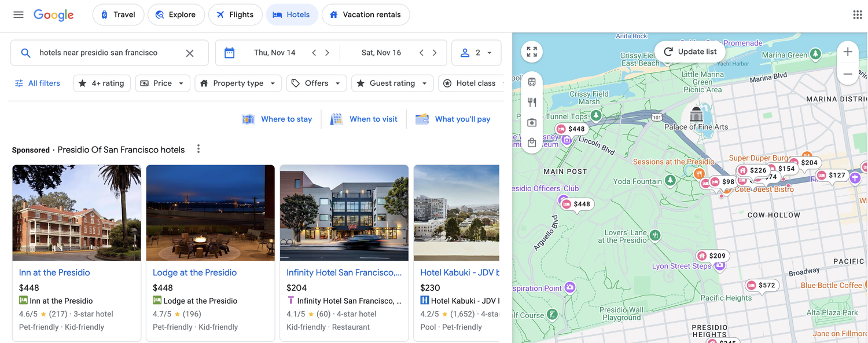Zoom in on the map

(848, 52)
